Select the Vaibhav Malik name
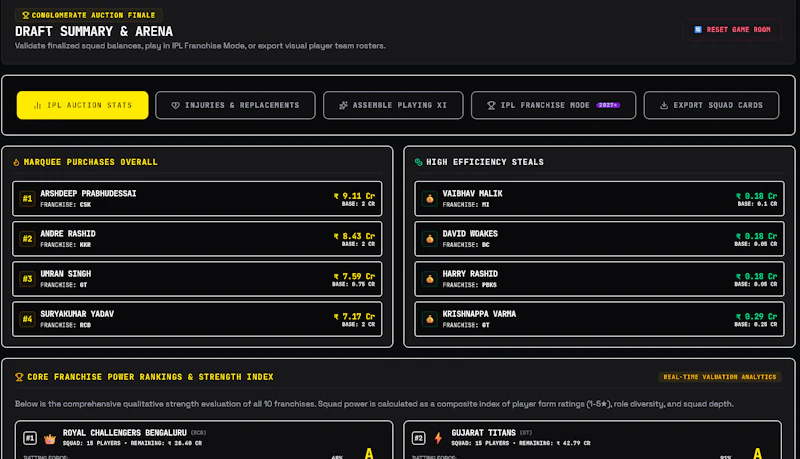The height and width of the screenshot is (459, 800). 472,194
